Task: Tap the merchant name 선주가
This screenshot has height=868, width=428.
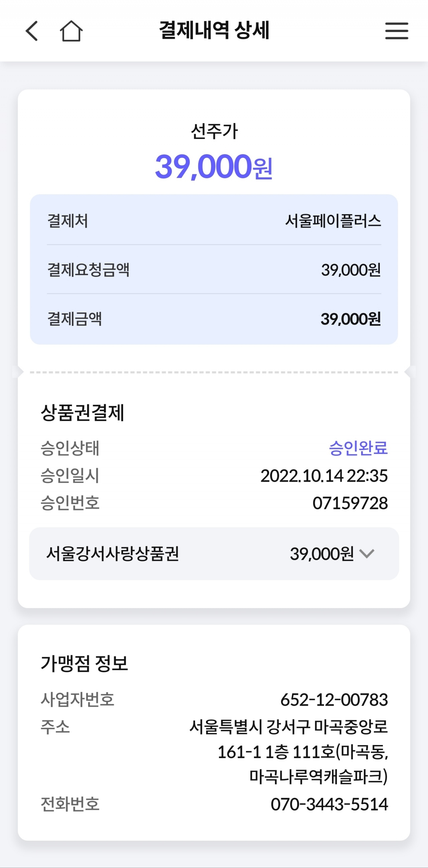Action: coord(214,131)
